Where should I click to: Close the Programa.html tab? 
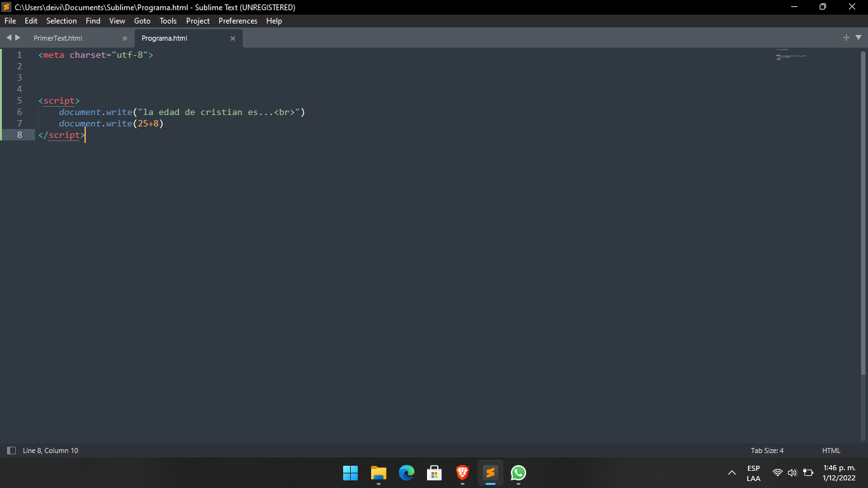coord(233,38)
